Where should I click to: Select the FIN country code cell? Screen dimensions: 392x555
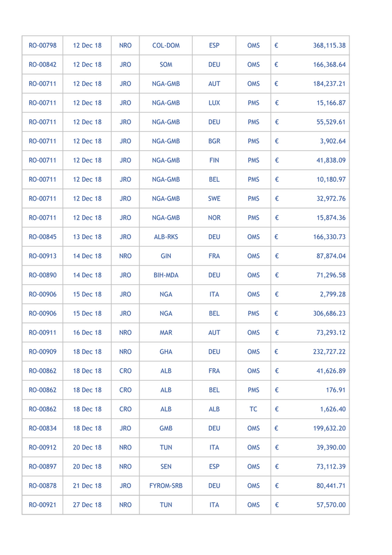214,160
